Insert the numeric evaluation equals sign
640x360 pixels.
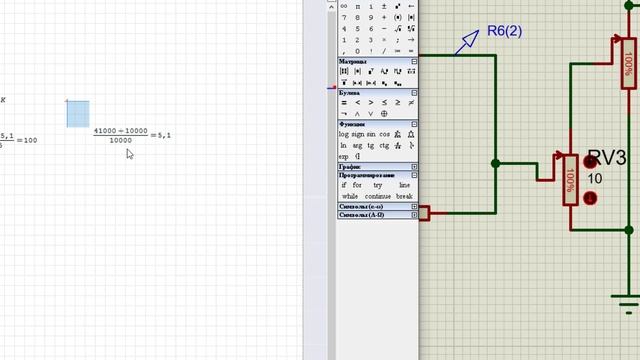[x=411, y=51]
